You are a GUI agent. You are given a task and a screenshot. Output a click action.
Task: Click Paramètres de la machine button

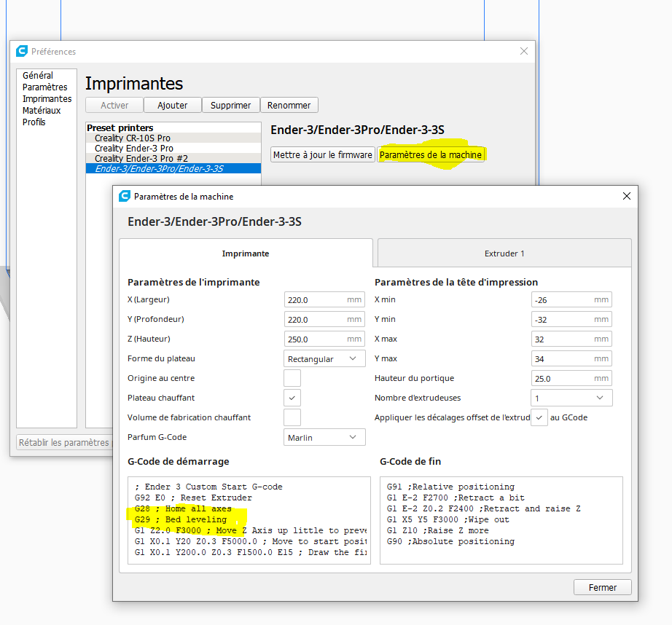point(431,154)
